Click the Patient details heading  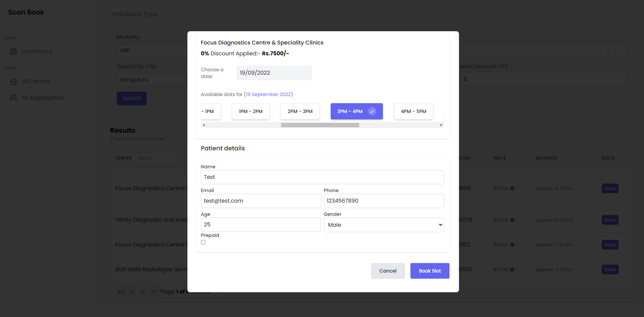click(223, 148)
